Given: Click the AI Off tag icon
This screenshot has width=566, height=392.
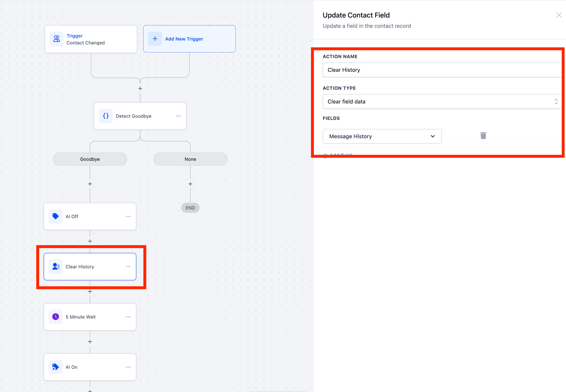Looking at the screenshot, I should [55, 216].
